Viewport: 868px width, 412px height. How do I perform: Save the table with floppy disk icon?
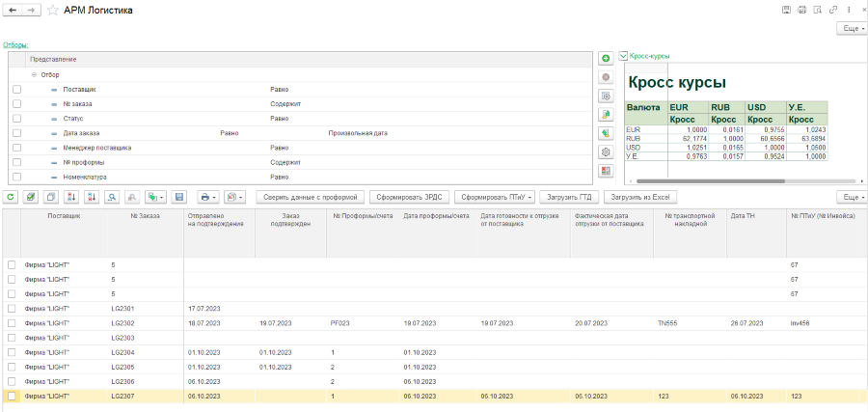click(x=178, y=197)
